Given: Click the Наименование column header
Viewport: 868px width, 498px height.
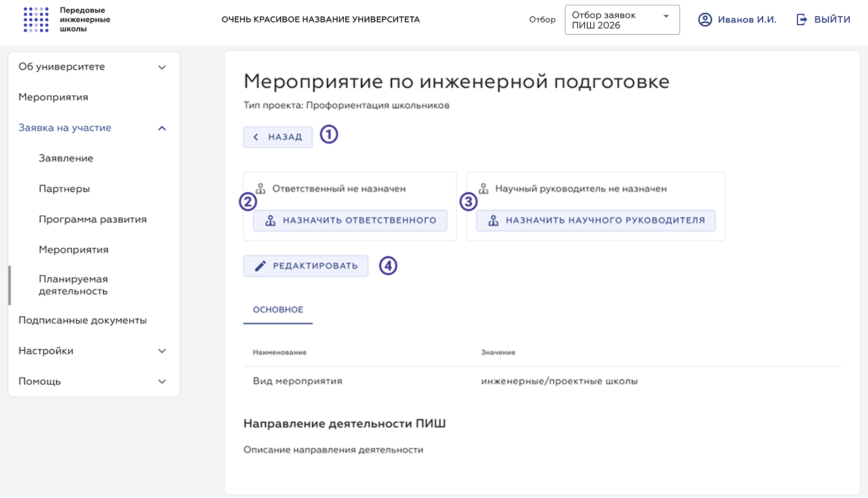Looking at the screenshot, I should [280, 352].
